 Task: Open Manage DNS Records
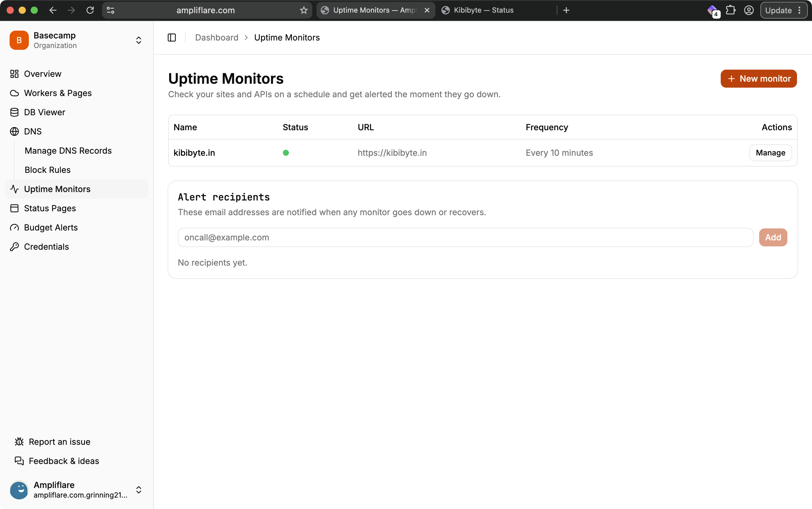click(68, 150)
